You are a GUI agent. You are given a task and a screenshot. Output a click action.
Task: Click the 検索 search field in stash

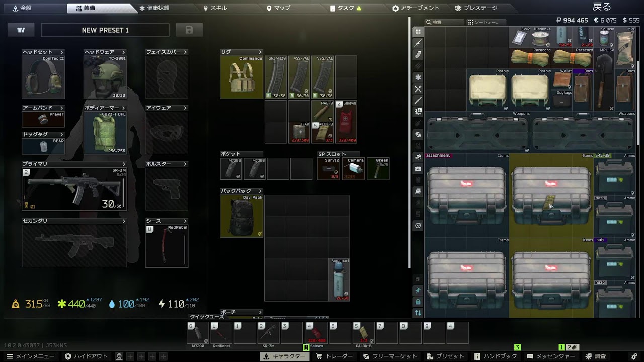tap(444, 22)
